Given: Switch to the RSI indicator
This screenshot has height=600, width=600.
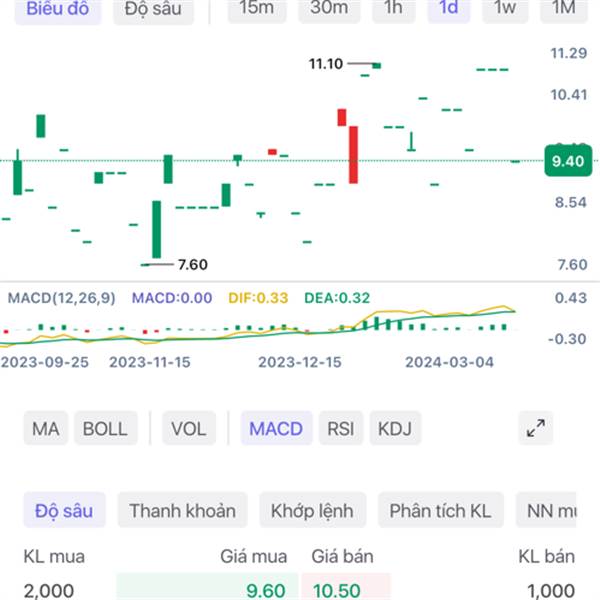Looking at the screenshot, I should click(341, 428).
